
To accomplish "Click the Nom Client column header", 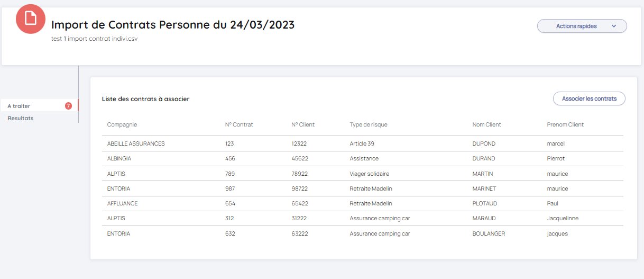I will tap(486, 125).
